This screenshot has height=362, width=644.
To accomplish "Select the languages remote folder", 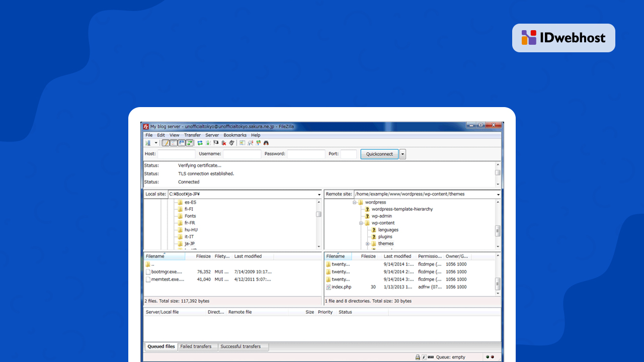I will pyautogui.click(x=388, y=230).
